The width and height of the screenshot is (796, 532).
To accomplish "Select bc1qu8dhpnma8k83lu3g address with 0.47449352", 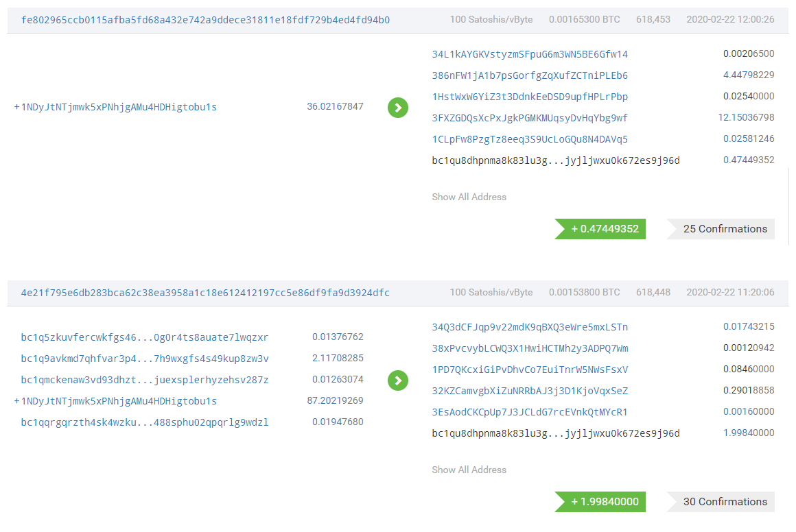I will (x=556, y=161).
